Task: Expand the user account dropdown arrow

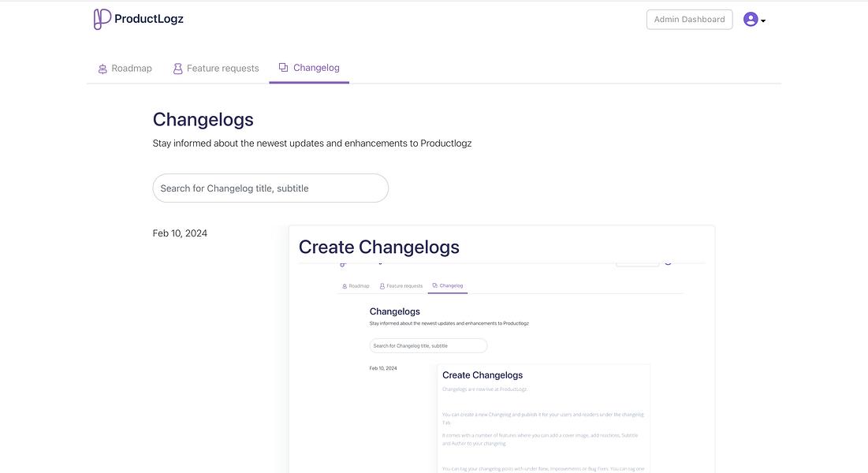Action: [763, 20]
